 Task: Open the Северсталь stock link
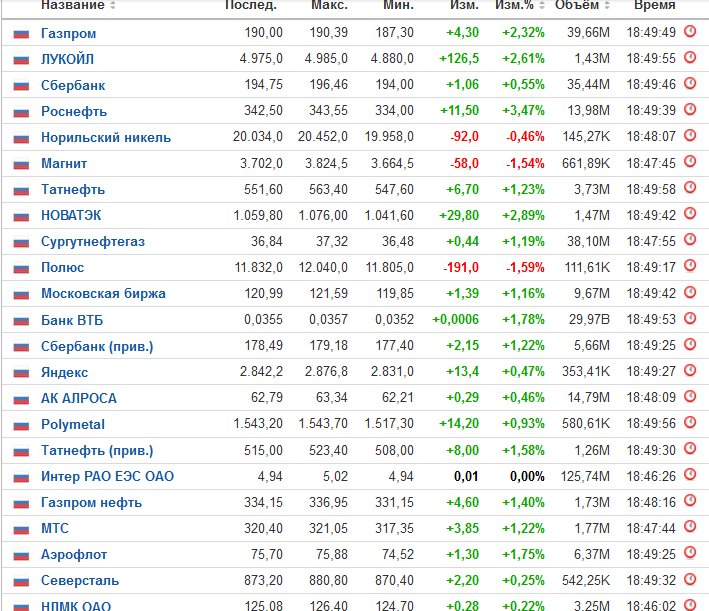click(x=80, y=580)
